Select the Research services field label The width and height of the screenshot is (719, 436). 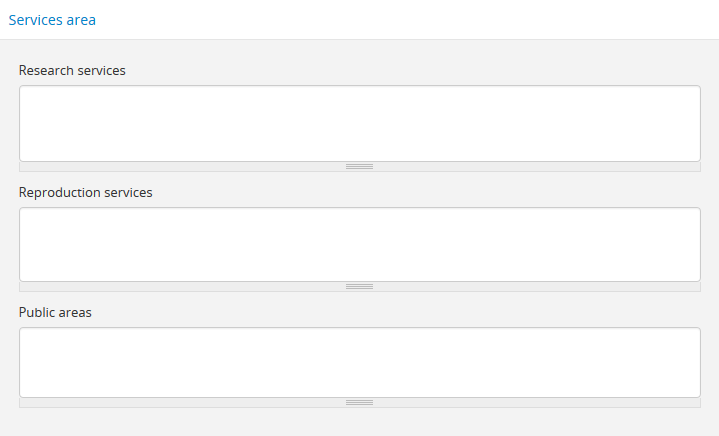click(72, 71)
